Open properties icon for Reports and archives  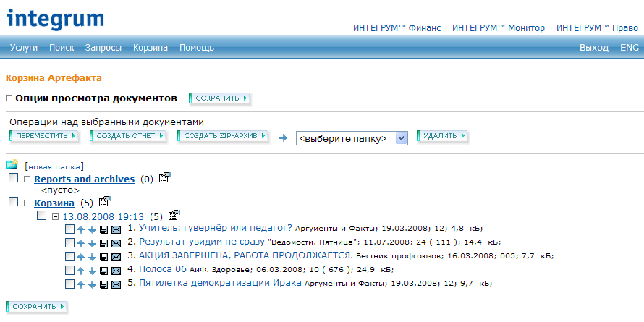point(164,179)
